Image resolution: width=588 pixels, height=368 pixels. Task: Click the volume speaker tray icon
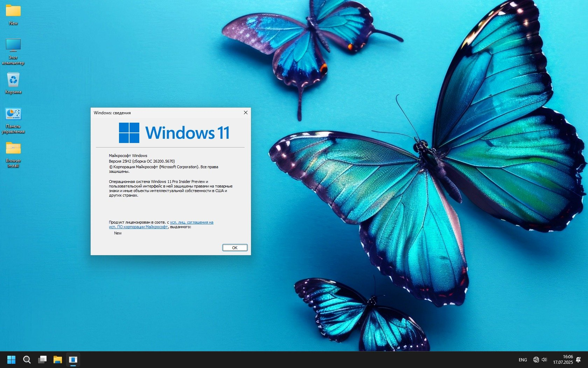click(544, 360)
